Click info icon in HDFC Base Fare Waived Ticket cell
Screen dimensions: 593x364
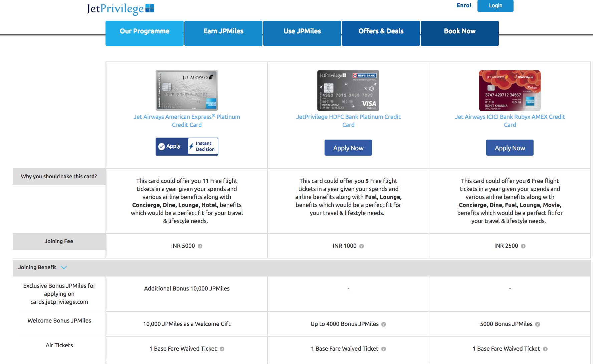[x=384, y=349]
